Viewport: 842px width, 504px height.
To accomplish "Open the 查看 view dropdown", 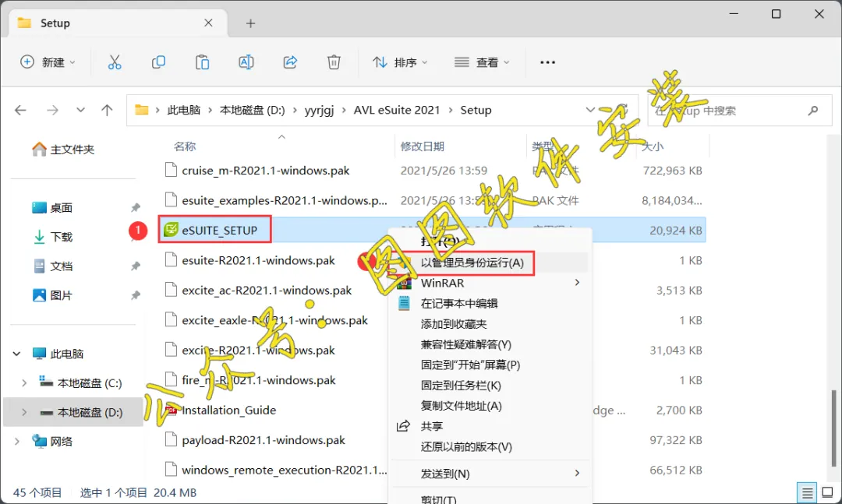I will [x=482, y=62].
